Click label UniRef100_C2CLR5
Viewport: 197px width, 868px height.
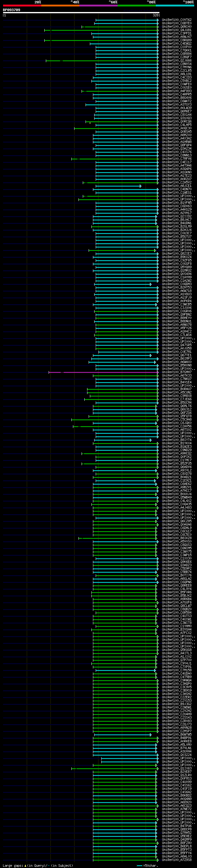click(177, 71)
